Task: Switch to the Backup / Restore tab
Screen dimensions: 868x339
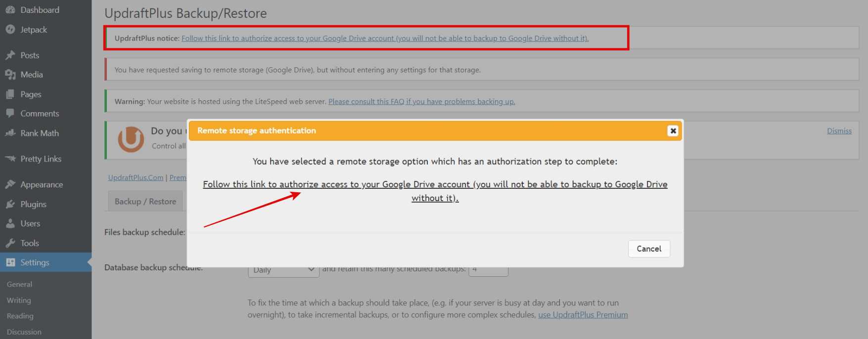Action: [145, 202]
